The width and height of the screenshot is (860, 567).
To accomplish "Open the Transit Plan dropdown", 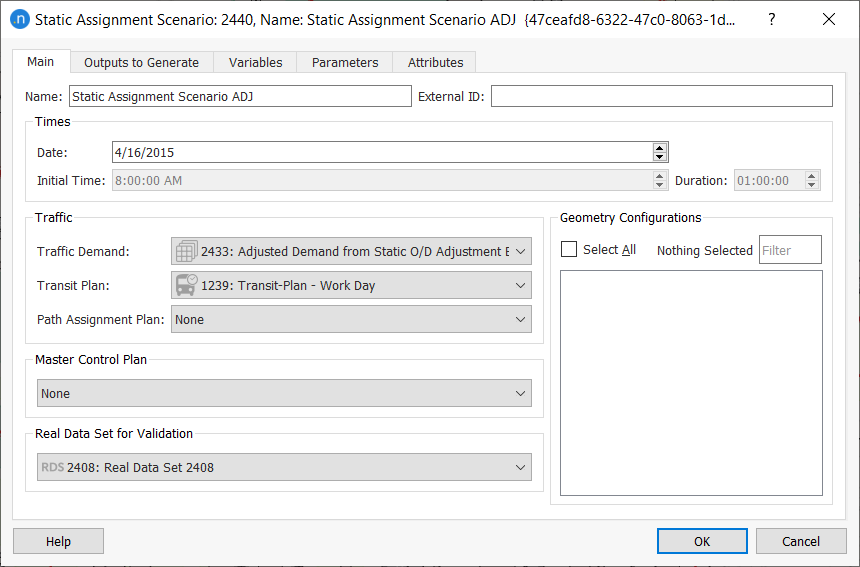I will click(x=519, y=286).
